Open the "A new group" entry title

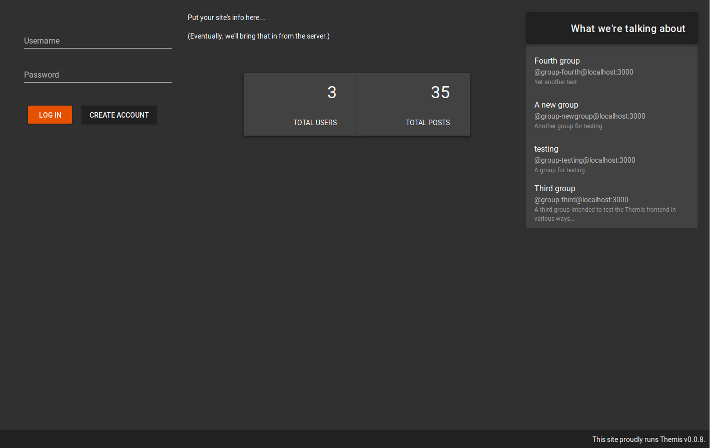click(x=556, y=105)
